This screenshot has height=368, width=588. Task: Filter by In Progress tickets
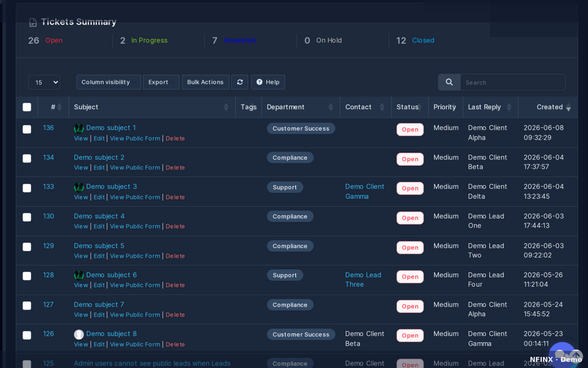(149, 40)
